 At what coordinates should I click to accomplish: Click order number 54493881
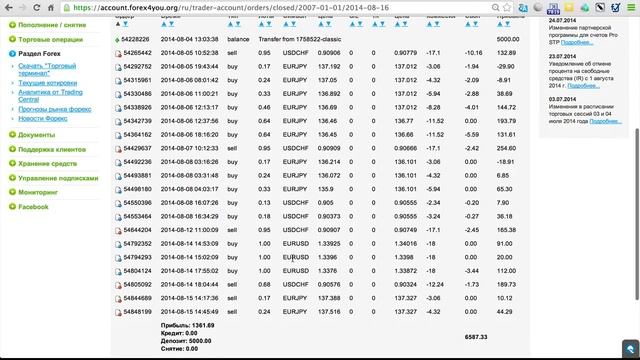pos(138,176)
